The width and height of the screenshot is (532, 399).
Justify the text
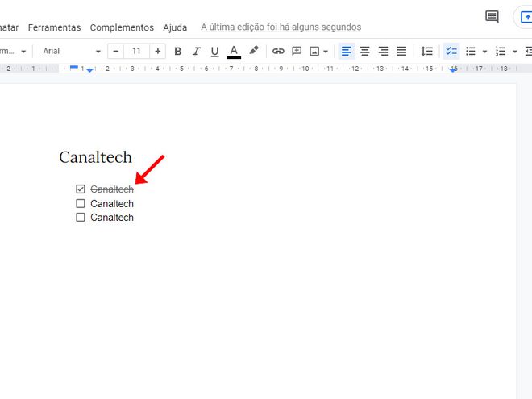pyautogui.click(x=401, y=52)
